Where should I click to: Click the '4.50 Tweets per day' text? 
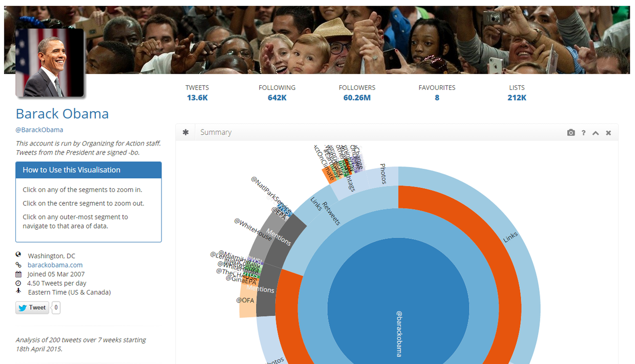pos(57,283)
